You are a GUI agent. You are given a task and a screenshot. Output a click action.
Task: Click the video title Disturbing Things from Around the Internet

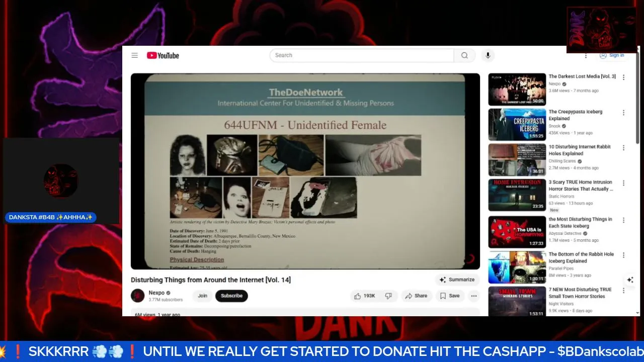[x=211, y=280]
